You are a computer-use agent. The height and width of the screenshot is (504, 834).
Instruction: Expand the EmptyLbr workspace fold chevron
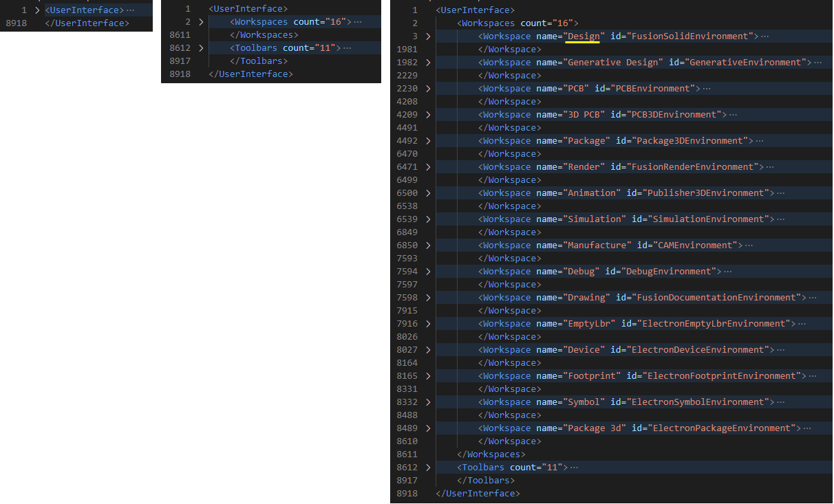(x=427, y=324)
